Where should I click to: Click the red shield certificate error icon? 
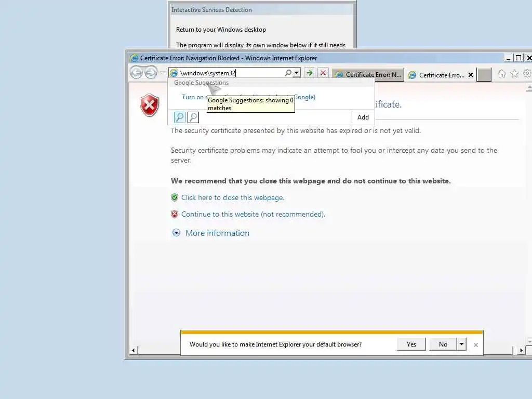149,105
